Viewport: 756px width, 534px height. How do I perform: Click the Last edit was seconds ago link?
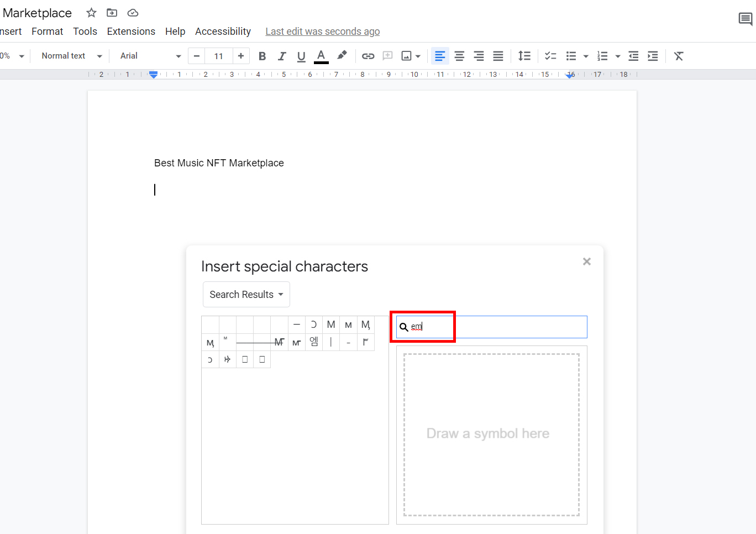point(322,31)
